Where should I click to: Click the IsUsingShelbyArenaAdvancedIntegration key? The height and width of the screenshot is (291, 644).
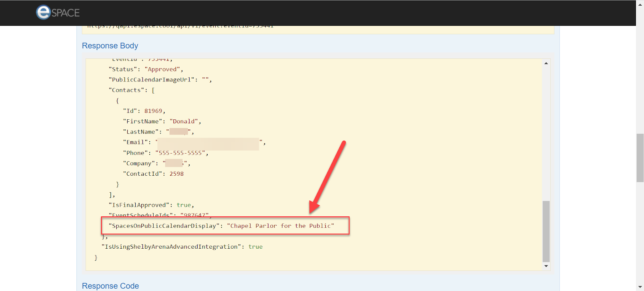click(171, 247)
